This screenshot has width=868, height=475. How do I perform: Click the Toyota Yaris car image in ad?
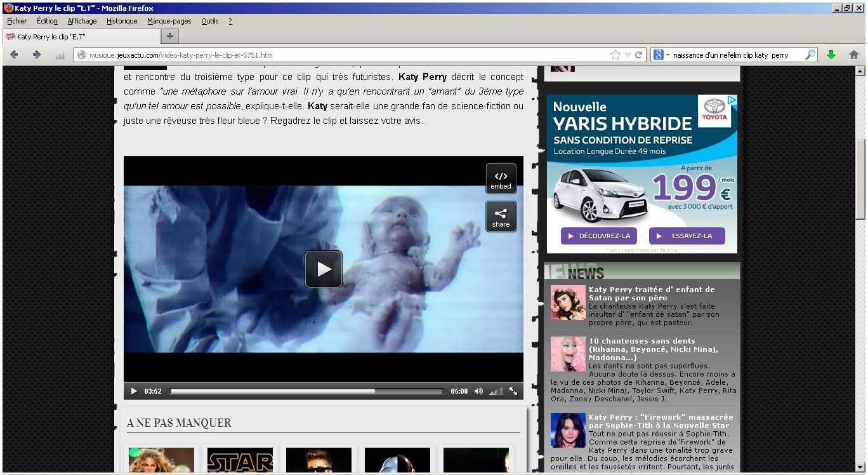(x=601, y=194)
